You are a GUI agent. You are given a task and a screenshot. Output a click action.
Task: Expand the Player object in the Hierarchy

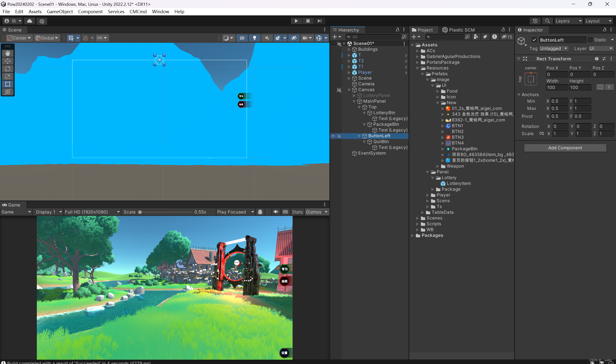click(x=349, y=72)
